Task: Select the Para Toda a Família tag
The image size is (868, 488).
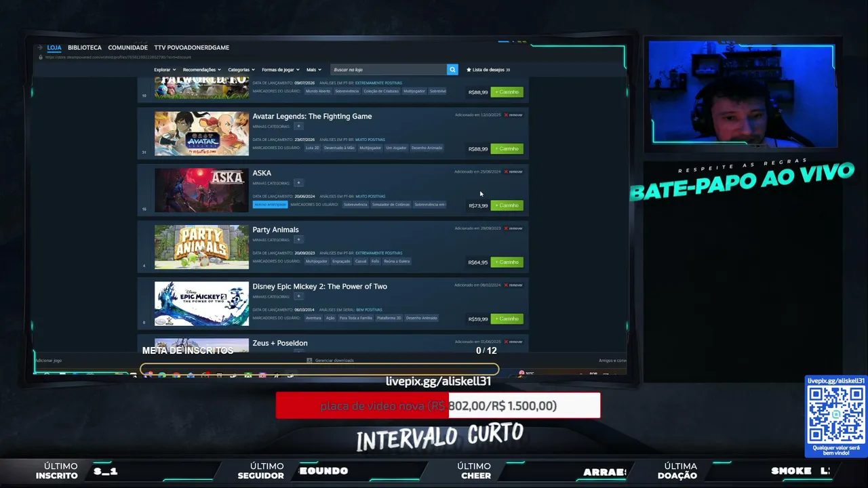Action: coord(356,318)
